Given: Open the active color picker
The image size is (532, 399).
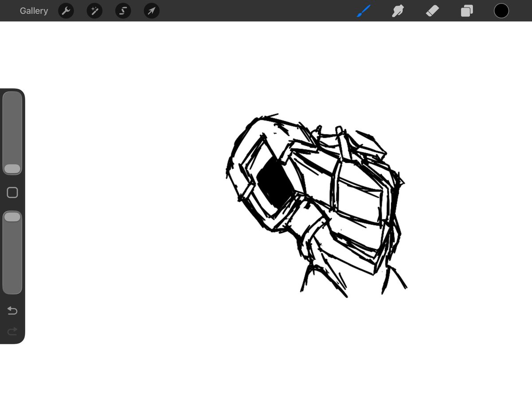Looking at the screenshot, I should (501, 11).
